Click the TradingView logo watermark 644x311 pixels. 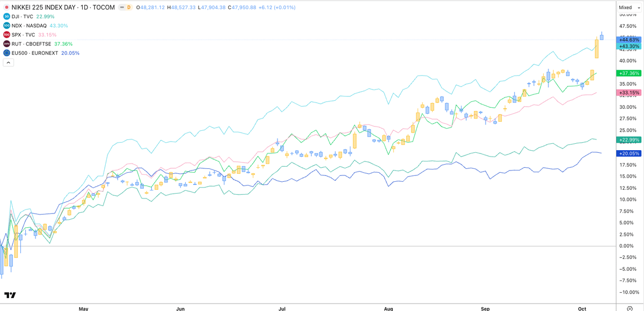10,295
